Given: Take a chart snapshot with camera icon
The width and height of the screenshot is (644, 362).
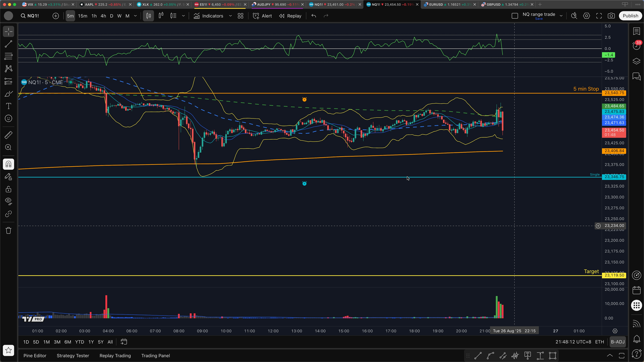Looking at the screenshot, I should point(611,16).
